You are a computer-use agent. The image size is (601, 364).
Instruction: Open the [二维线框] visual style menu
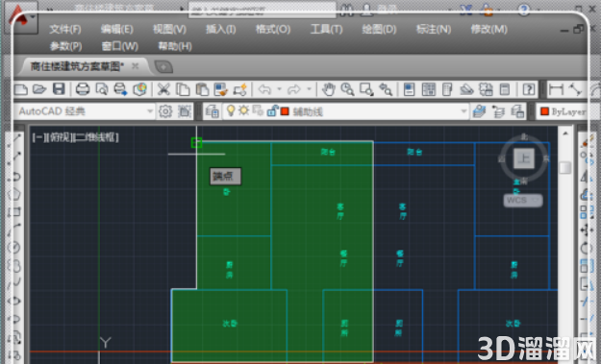96,137
